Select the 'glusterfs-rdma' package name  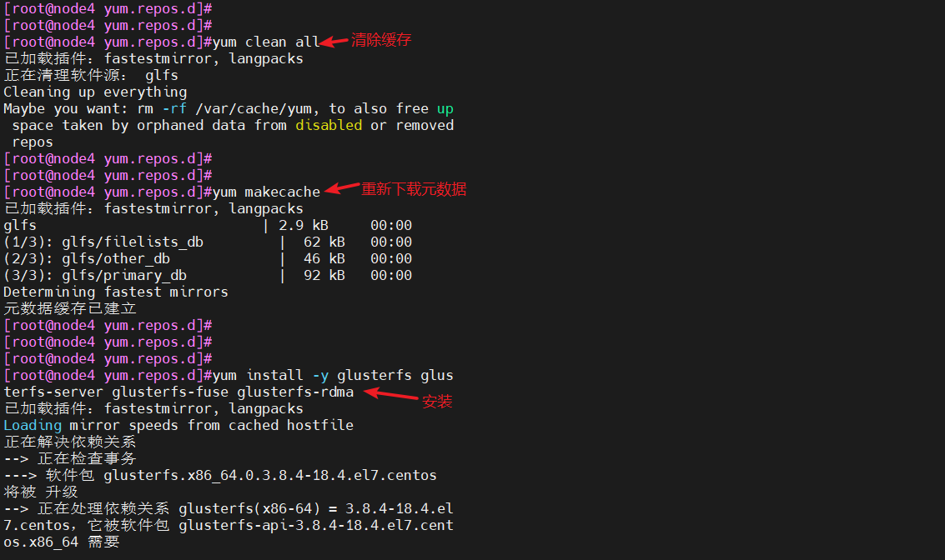click(x=295, y=392)
